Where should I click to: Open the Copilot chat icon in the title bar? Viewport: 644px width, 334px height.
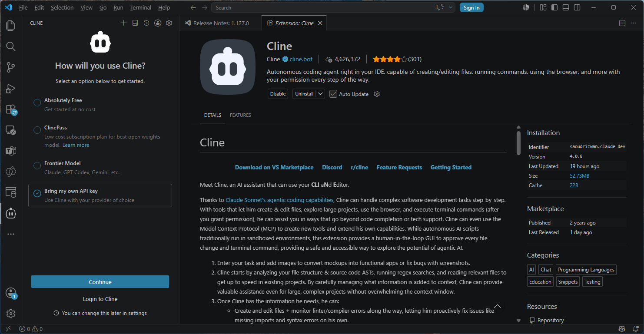tap(440, 7)
